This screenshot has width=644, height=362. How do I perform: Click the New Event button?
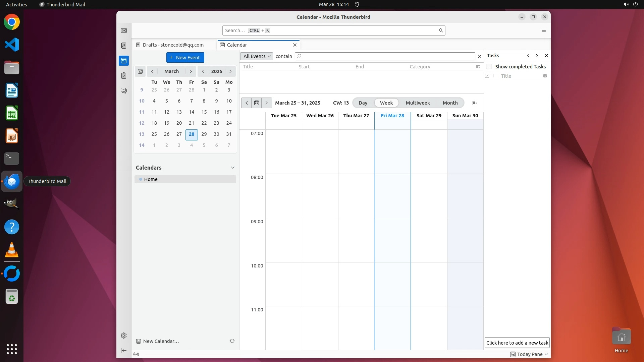[x=185, y=58]
